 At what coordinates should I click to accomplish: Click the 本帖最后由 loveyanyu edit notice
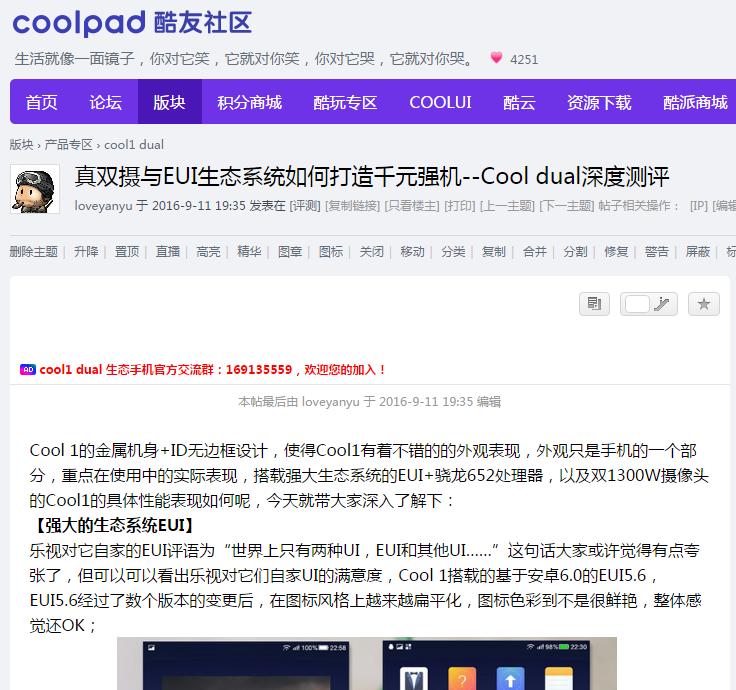pyautogui.click(x=369, y=402)
